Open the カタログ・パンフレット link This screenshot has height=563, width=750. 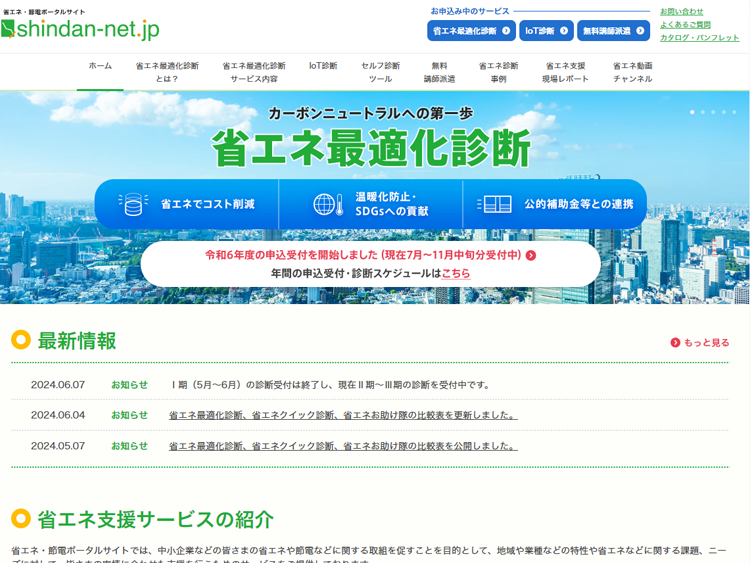(699, 37)
